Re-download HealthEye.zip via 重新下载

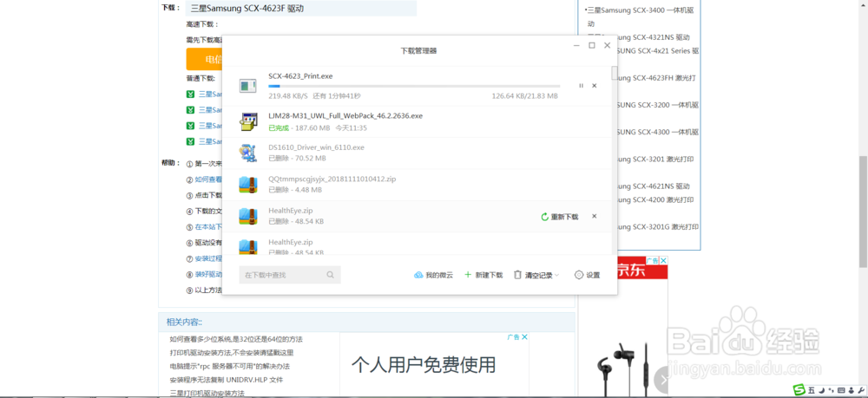tap(560, 217)
